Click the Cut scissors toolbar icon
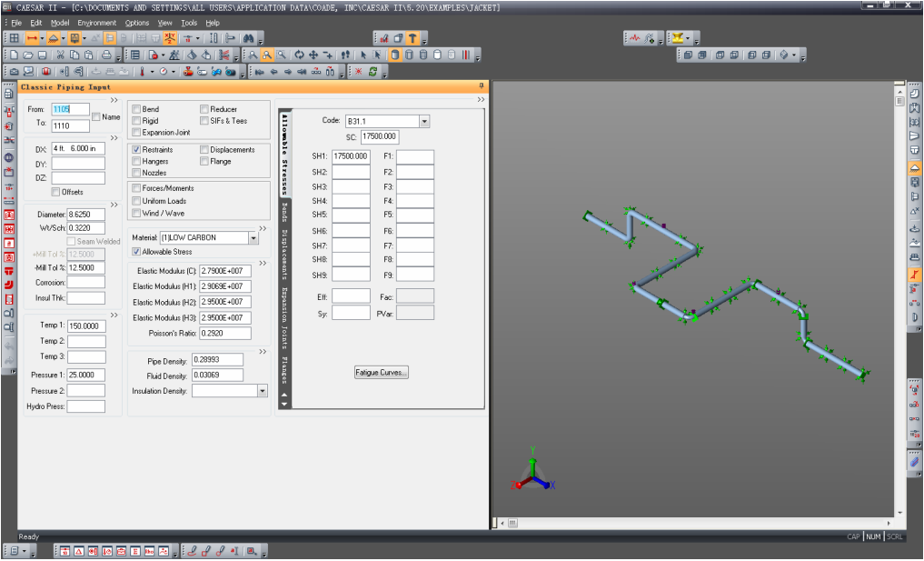This screenshot has width=924, height=561. pyautogui.click(x=61, y=55)
